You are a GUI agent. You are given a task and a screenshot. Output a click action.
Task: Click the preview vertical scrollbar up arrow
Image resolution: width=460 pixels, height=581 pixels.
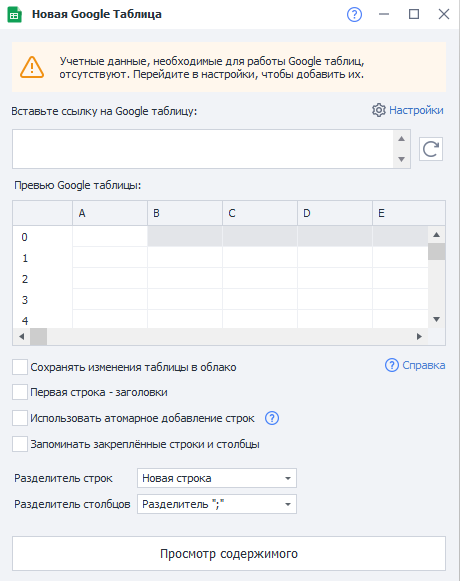coord(437,235)
